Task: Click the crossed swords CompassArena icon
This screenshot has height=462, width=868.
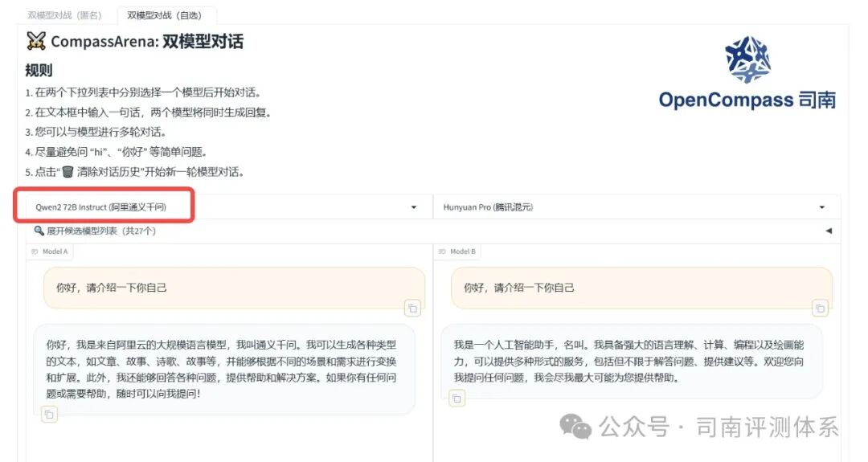Action: tap(36, 41)
